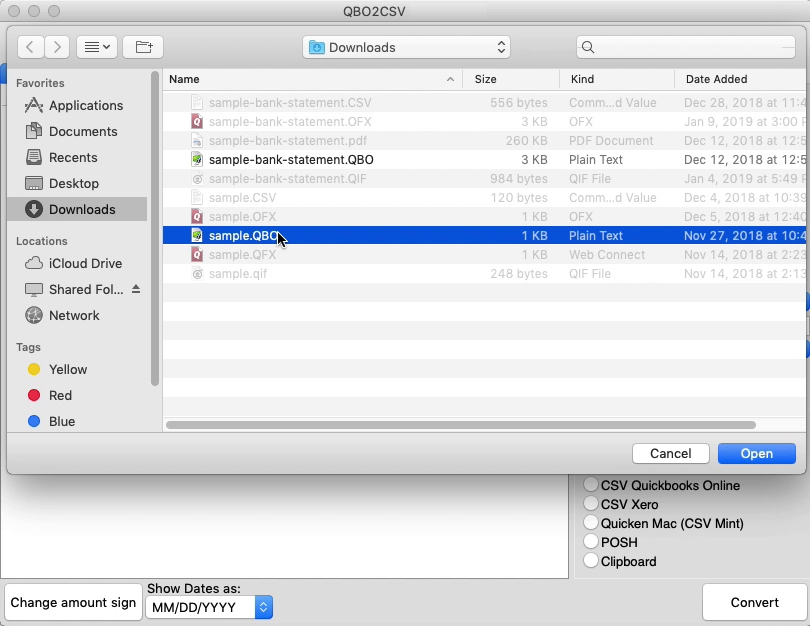Open the list view options dropdown

[x=97, y=48]
